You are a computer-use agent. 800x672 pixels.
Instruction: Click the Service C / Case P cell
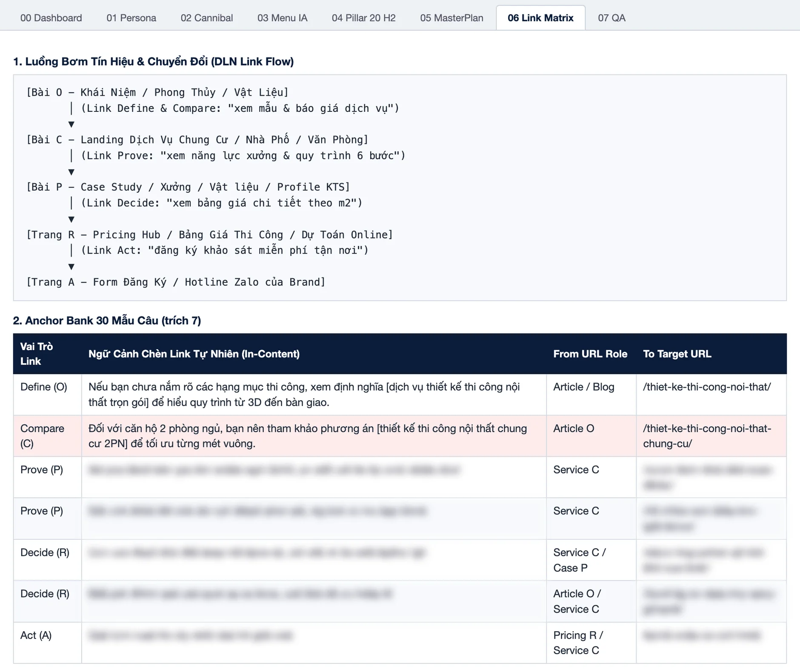[x=591, y=560]
